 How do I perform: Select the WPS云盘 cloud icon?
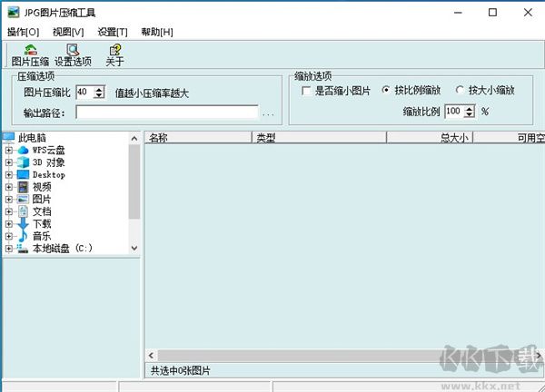[23, 151]
